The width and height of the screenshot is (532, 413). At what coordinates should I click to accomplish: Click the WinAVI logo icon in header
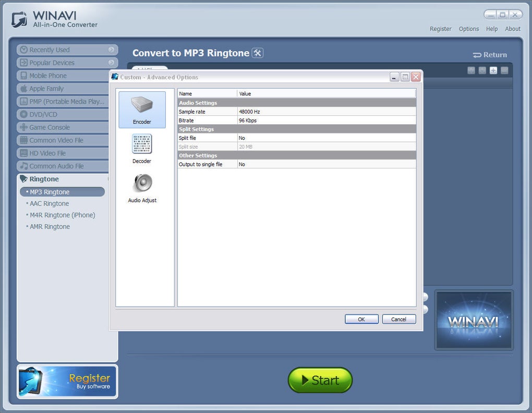(x=19, y=19)
